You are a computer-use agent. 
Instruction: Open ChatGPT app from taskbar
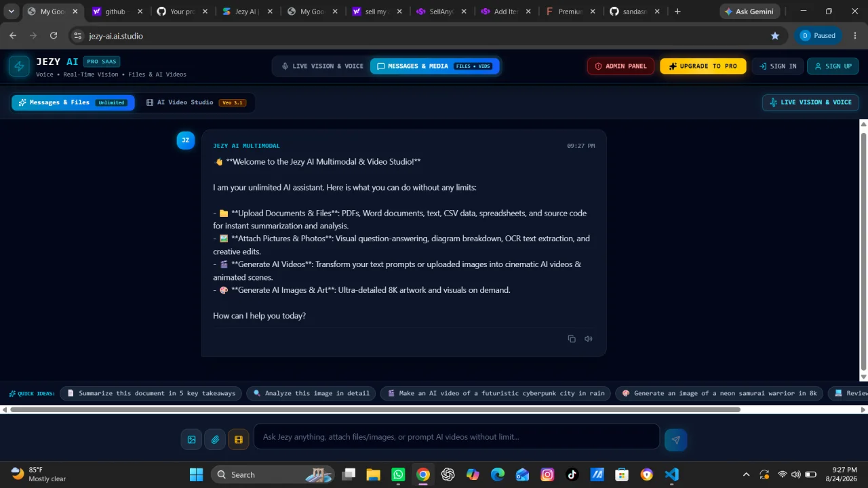(x=448, y=474)
